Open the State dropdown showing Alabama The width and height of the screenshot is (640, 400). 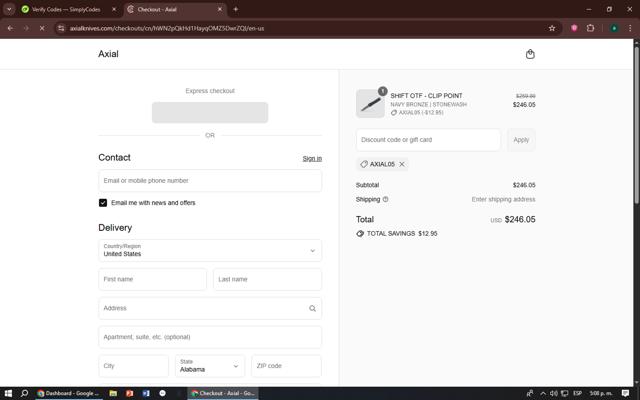(210, 366)
